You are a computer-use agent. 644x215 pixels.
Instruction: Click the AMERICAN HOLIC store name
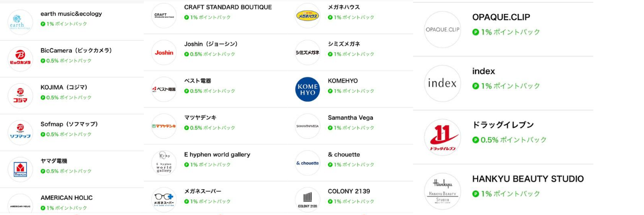point(67,198)
